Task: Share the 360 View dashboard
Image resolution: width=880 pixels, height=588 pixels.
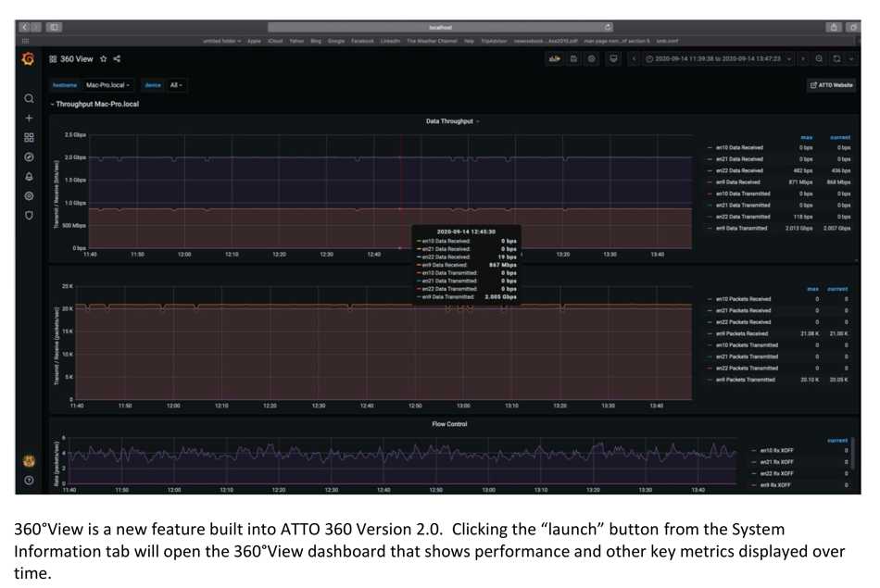Action: tap(117, 59)
